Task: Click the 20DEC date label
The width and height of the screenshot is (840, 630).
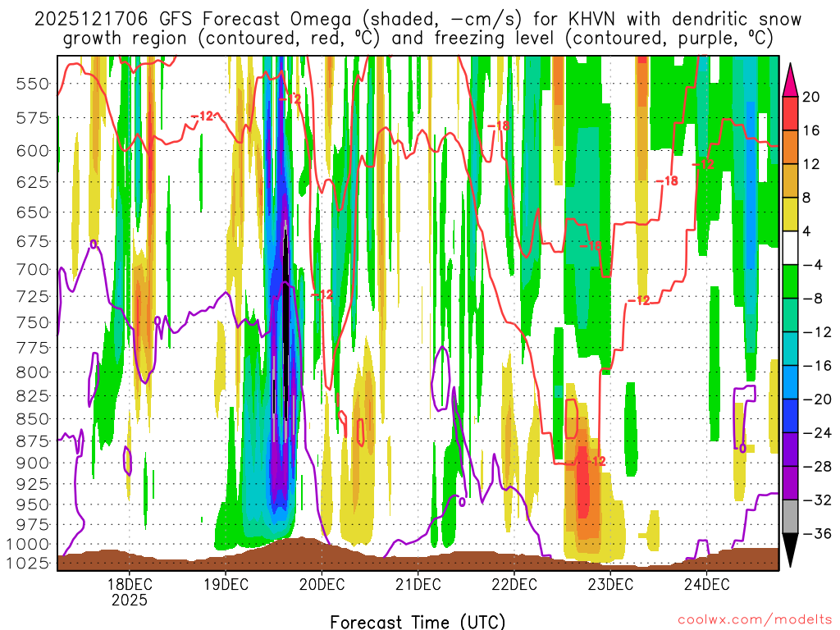Action: pos(322,584)
